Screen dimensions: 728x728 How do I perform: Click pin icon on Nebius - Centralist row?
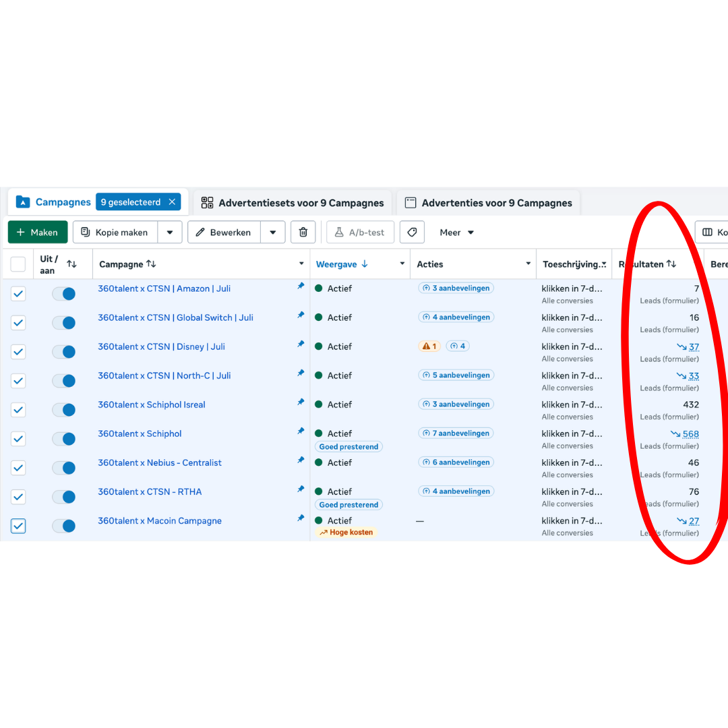pyautogui.click(x=301, y=460)
